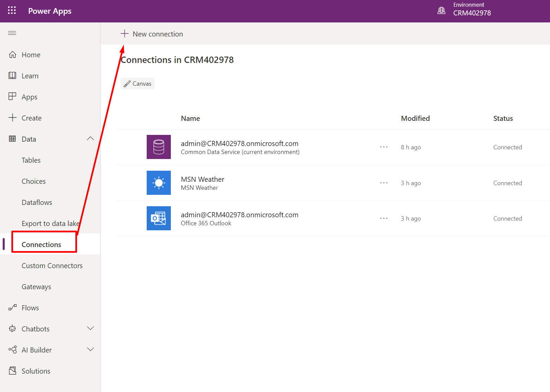Click '3 h ago' in MSN Weather row
This screenshot has height=392, width=550.
pos(411,183)
